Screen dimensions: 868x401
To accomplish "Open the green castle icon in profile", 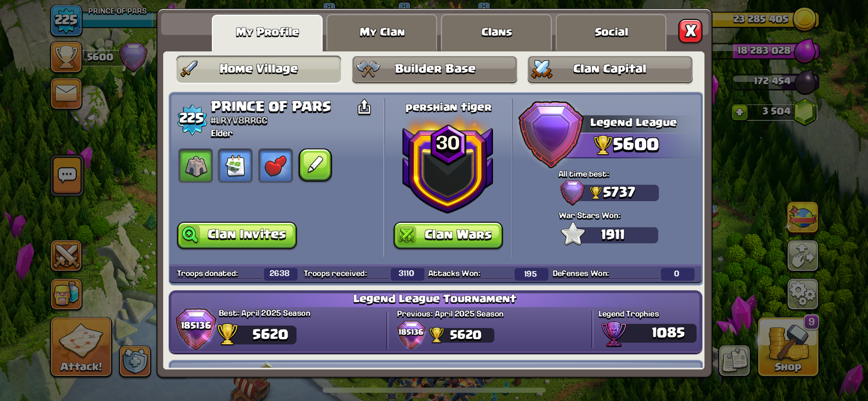I will coord(195,166).
